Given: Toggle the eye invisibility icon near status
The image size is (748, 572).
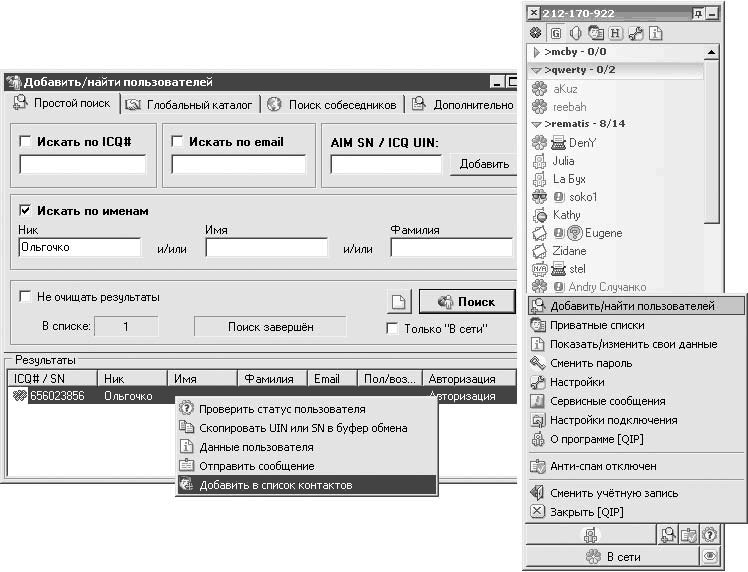Looking at the screenshot, I should [709, 556].
